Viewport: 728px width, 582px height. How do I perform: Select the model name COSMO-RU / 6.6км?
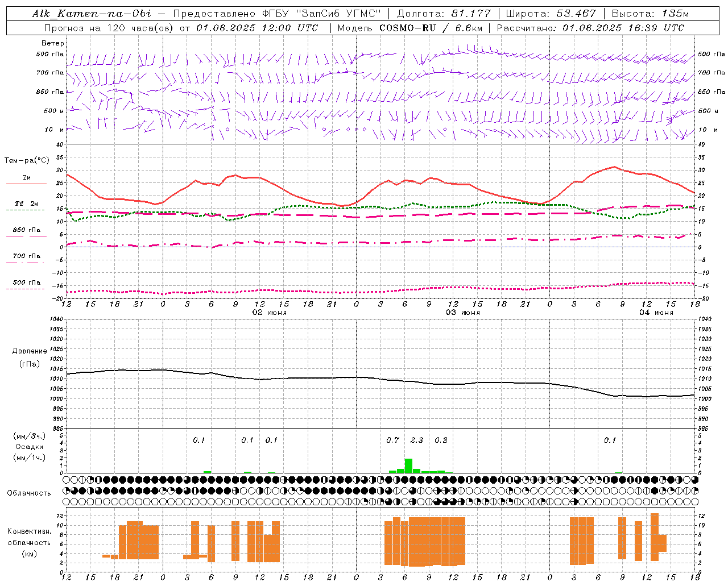coord(431,28)
